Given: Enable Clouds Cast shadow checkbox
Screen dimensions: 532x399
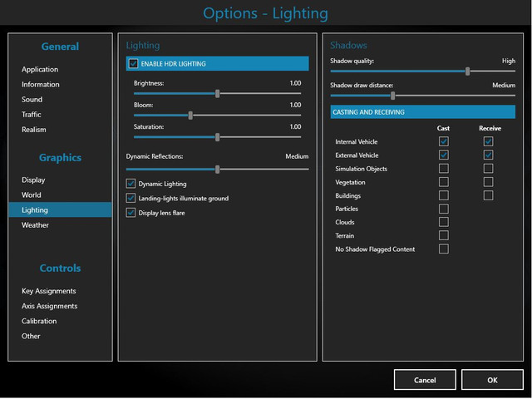Looking at the screenshot, I should 443,222.
